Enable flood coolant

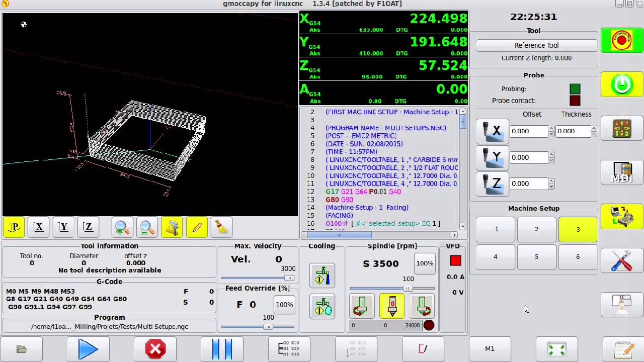322,276
